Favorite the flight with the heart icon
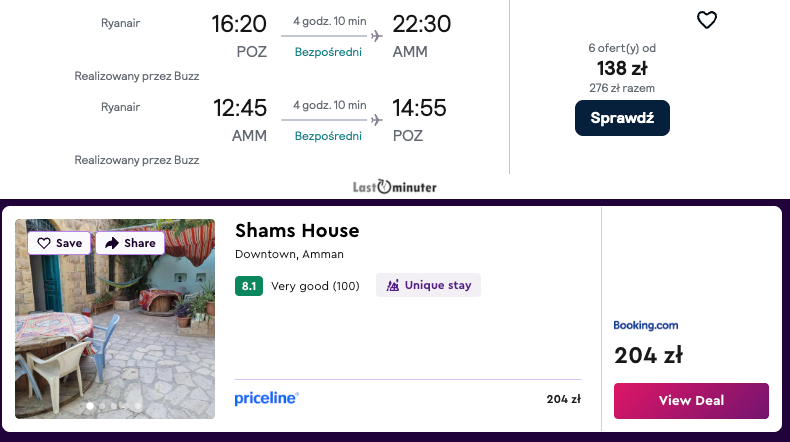 (x=707, y=20)
